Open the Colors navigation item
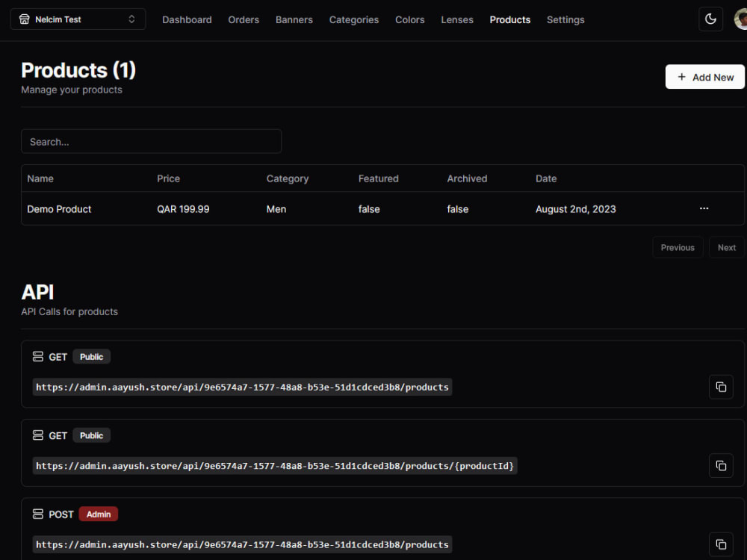This screenshot has height=560, width=747. tap(409, 19)
